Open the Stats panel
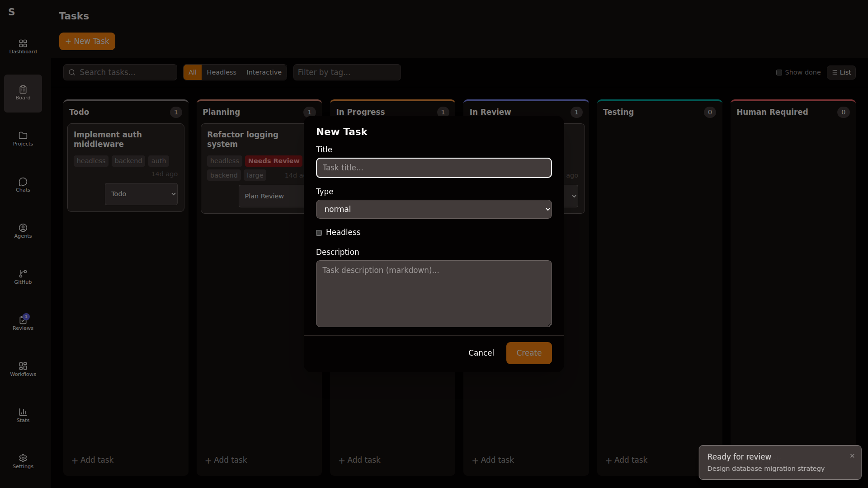Image resolution: width=868 pixels, height=488 pixels. click(x=23, y=415)
